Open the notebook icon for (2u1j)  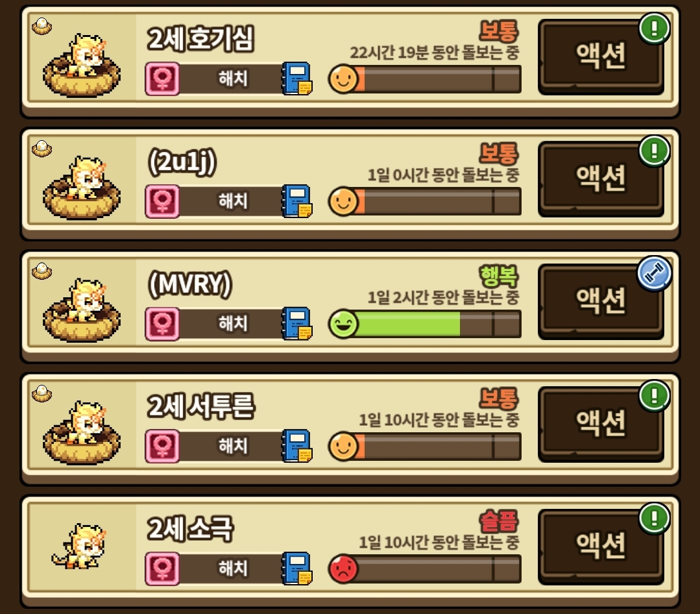[297, 201]
